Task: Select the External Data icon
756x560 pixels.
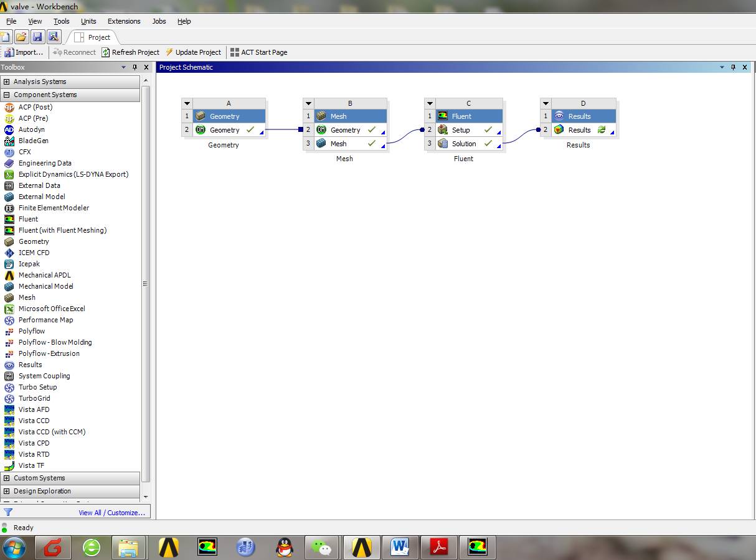Action: coord(9,185)
